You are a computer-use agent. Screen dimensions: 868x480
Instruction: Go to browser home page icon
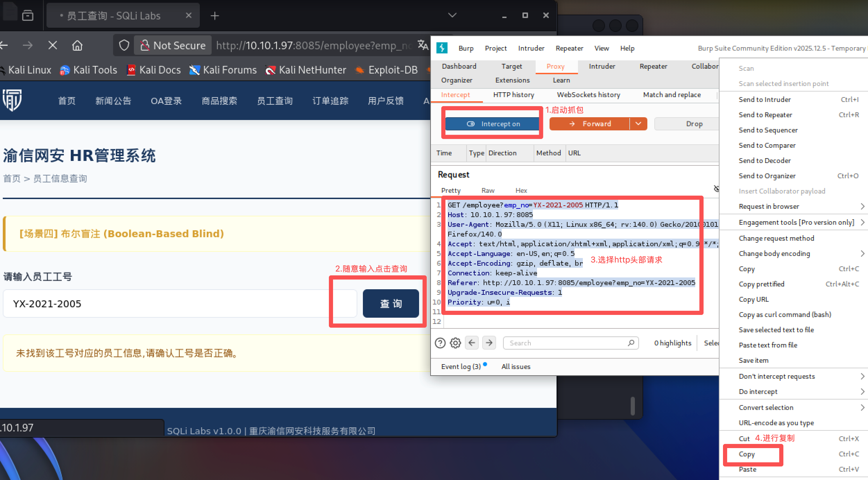(77, 45)
